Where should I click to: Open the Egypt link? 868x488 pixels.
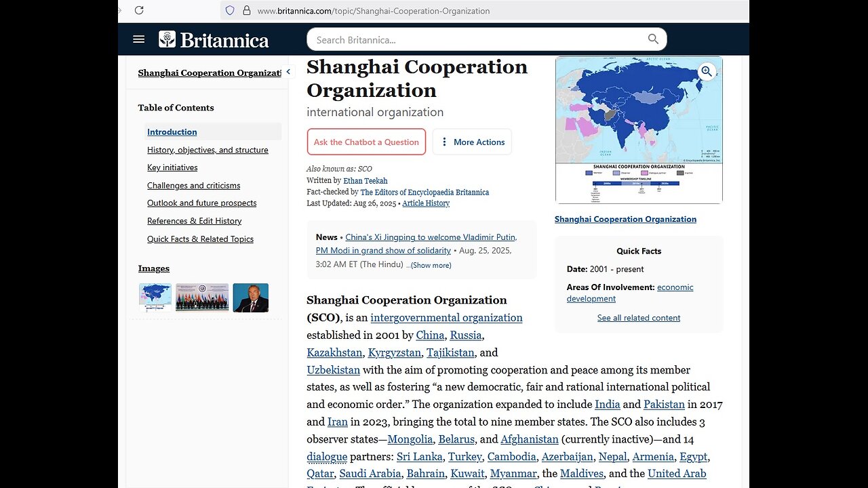(x=693, y=457)
